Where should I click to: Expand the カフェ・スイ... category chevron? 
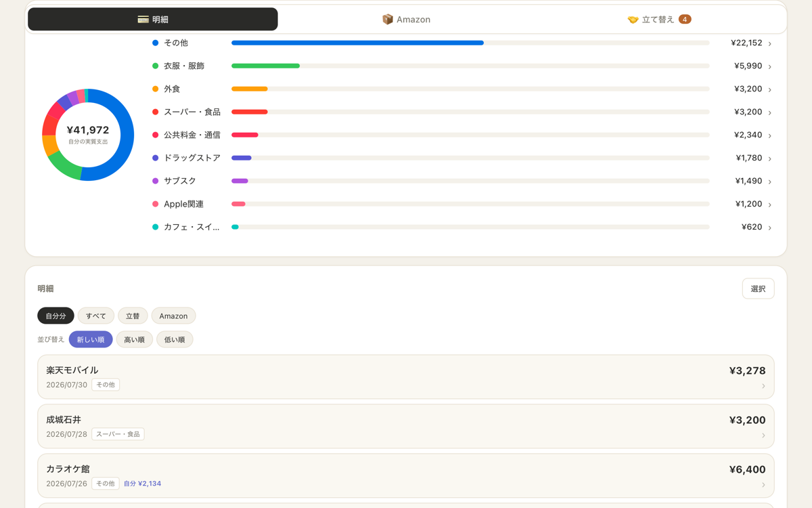770,228
